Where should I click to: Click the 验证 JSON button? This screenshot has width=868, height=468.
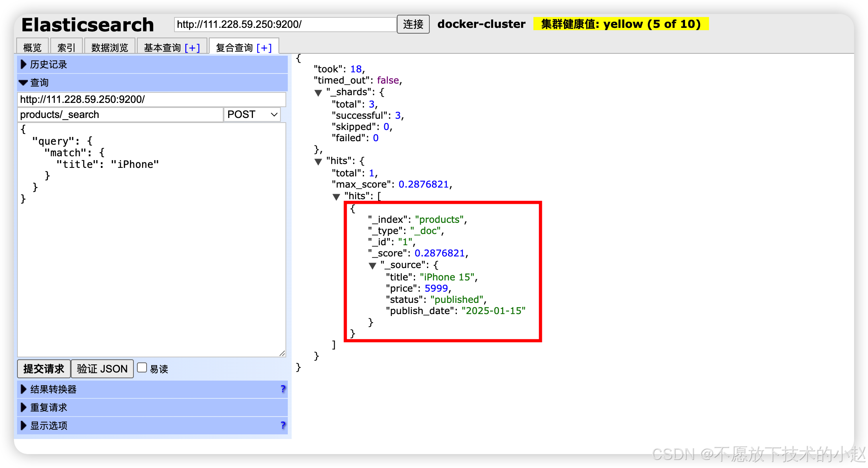[x=102, y=369]
